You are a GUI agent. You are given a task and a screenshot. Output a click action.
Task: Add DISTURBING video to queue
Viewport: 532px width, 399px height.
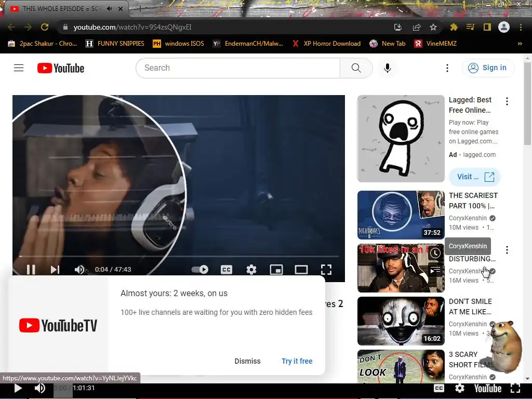coord(435,270)
